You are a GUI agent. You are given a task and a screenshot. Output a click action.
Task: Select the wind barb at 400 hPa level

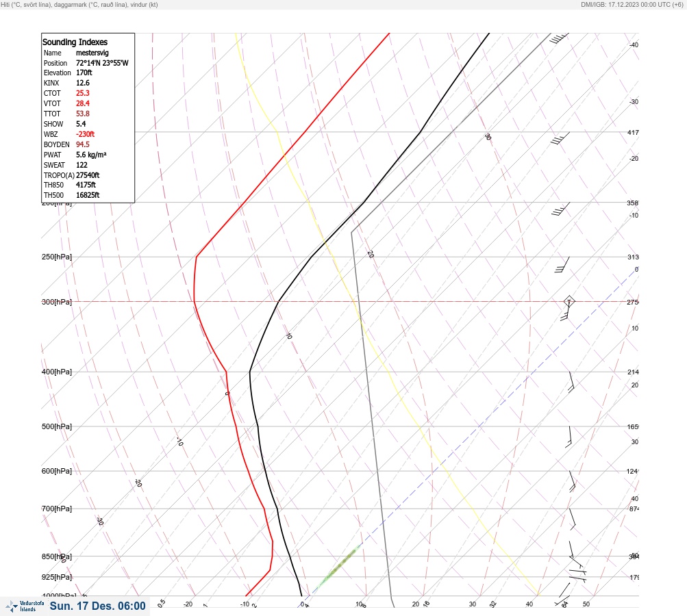tap(571, 382)
